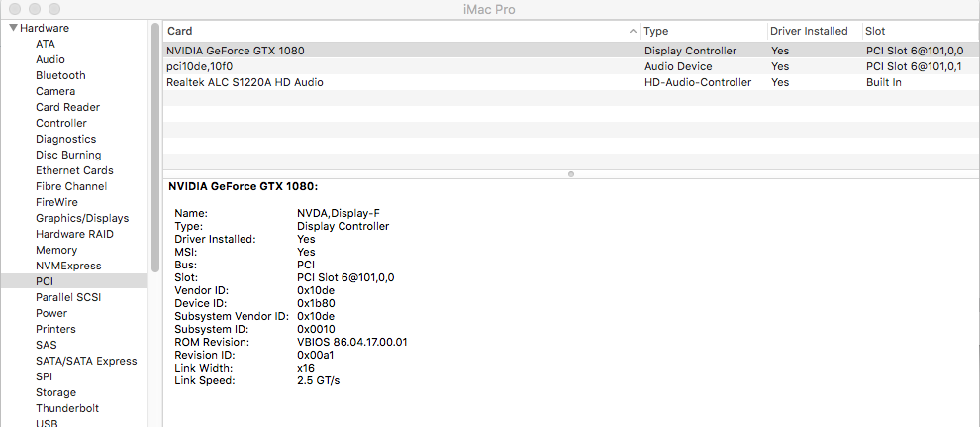Viewport: 980px width, 427px height.
Task: Select Controller in the sidebar
Action: tap(61, 123)
